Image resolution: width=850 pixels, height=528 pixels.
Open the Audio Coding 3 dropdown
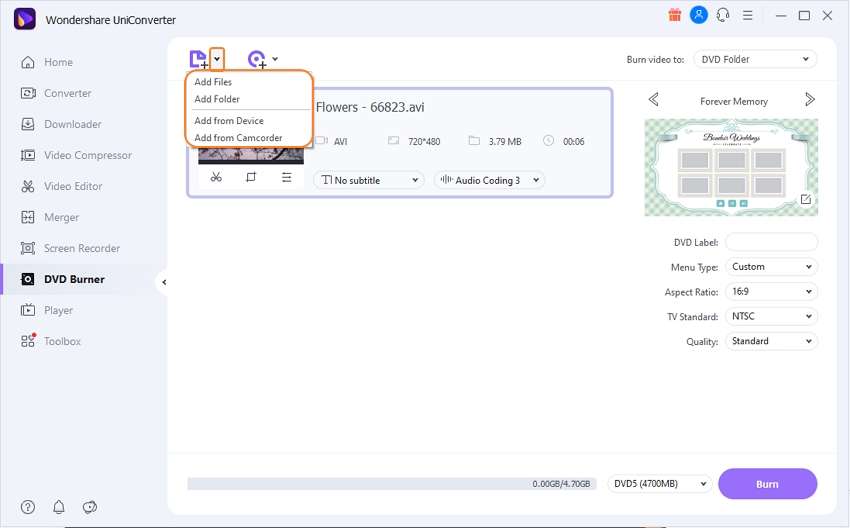point(489,180)
